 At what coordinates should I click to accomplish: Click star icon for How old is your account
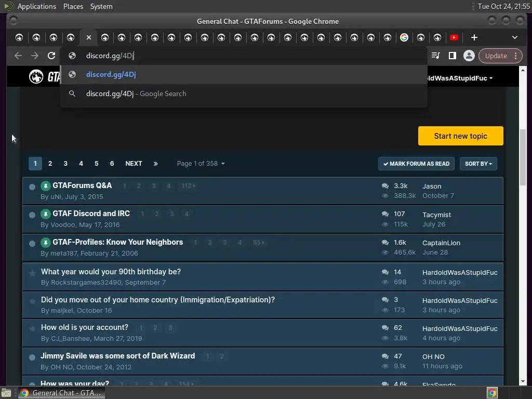click(32, 329)
